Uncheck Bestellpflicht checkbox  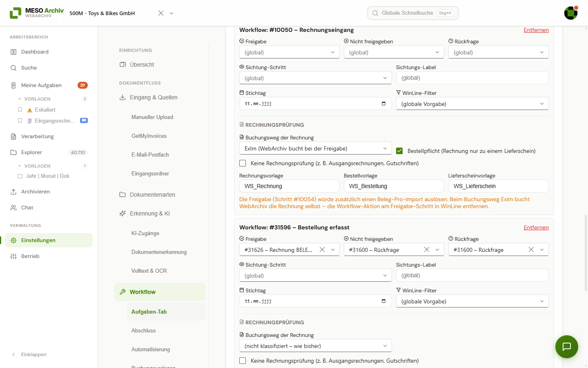point(399,151)
